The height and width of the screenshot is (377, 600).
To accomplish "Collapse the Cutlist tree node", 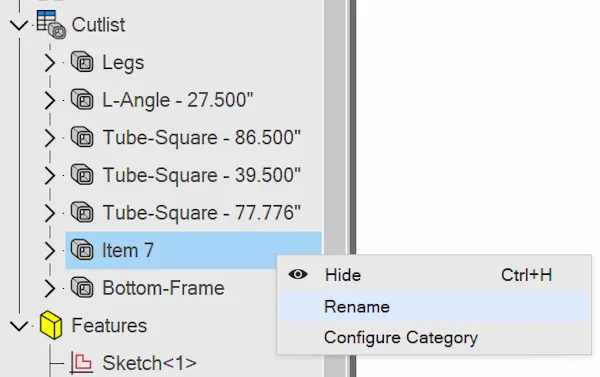I will 19,25.
